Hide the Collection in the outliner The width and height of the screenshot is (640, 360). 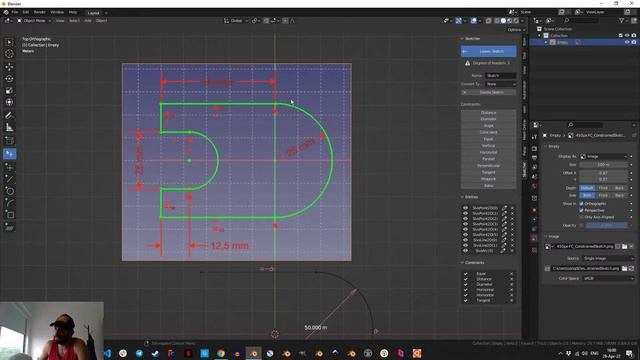(x=627, y=36)
